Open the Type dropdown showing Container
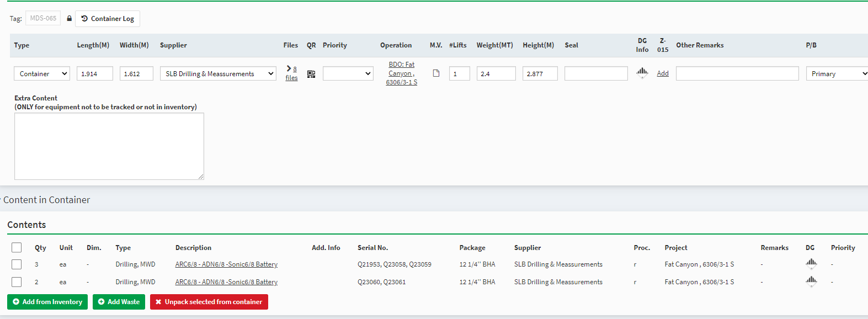Screen dimensions: 868x319 pyautogui.click(x=42, y=73)
